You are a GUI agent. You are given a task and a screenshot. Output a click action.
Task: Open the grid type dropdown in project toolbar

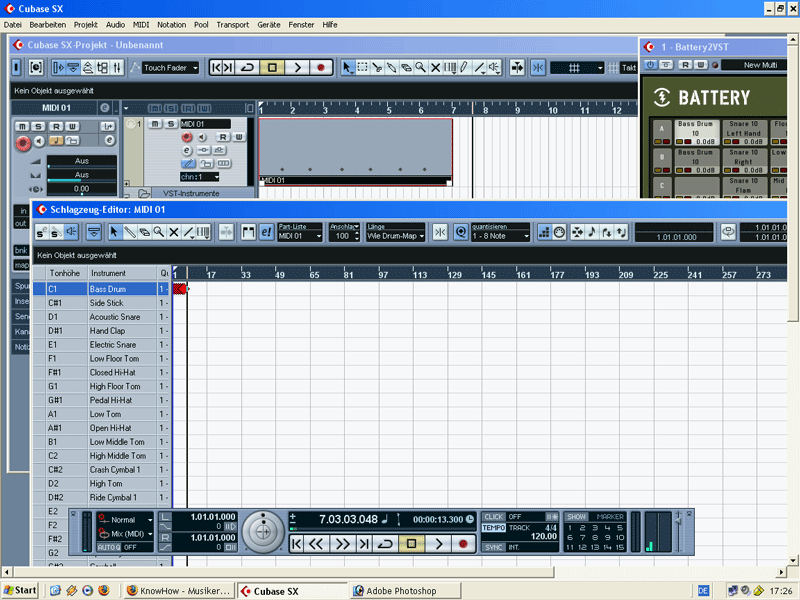pos(578,68)
